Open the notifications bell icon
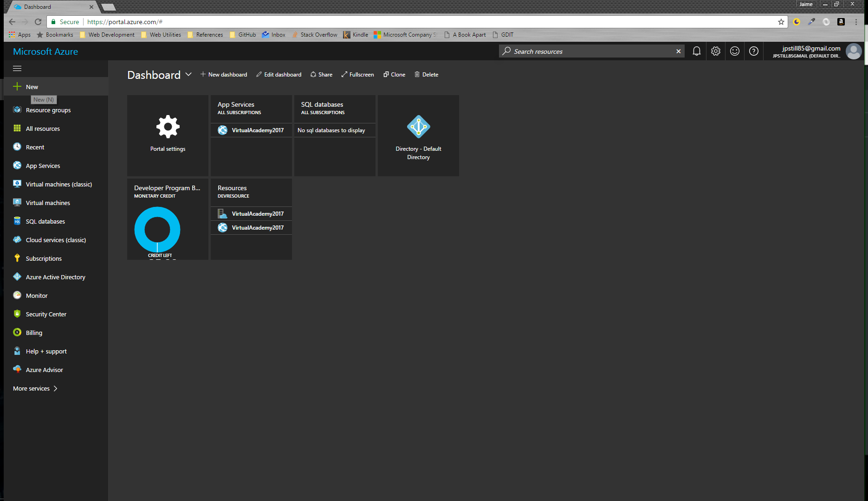The width and height of the screenshot is (868, 501). [x=696, y=51]
